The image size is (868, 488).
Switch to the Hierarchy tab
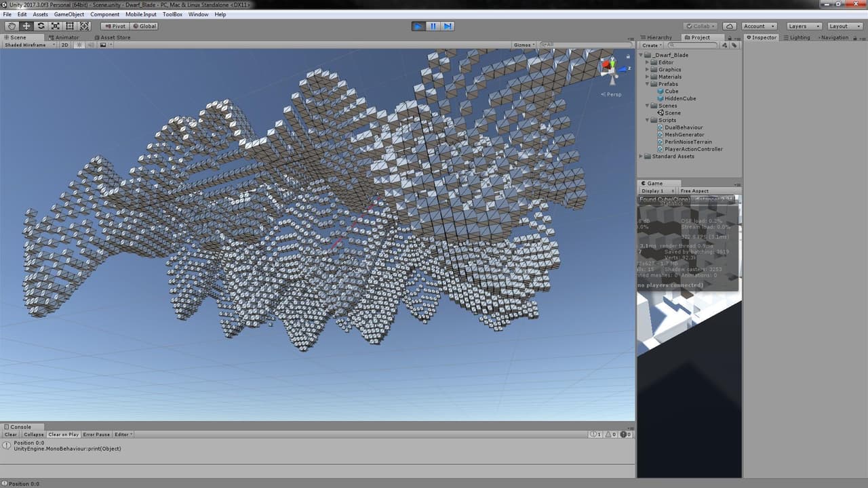(x=658, y=37)
